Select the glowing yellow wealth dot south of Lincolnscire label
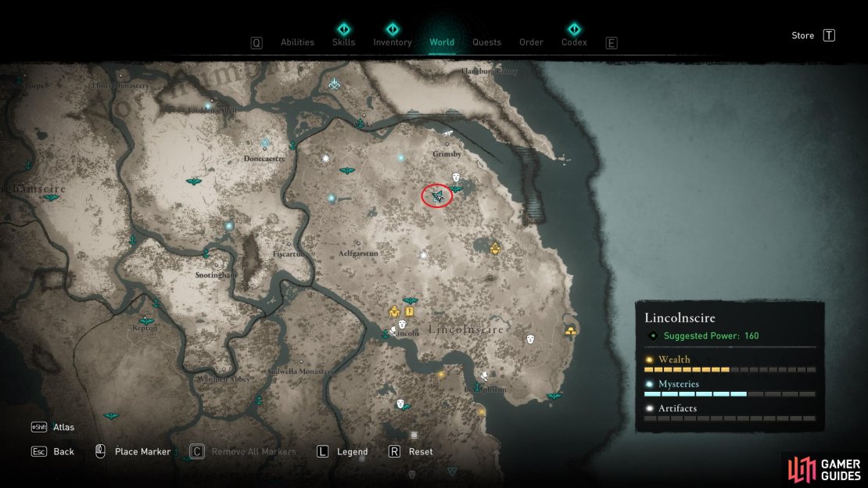The width and height of the screenshot is (868, 488). [441, 375]
